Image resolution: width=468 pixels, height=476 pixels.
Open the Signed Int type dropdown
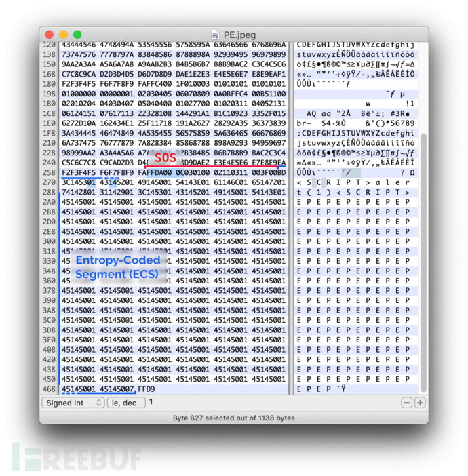[x=73, y=403]
